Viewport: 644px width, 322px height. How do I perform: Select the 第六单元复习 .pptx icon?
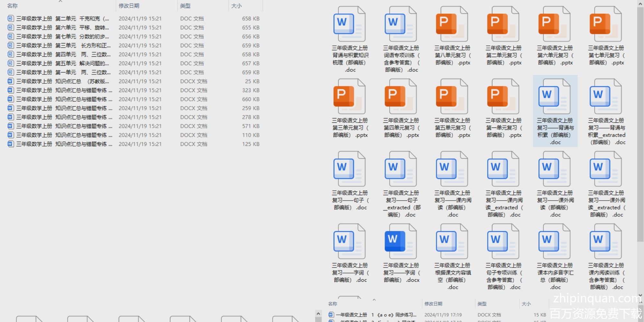coord(554,24)
